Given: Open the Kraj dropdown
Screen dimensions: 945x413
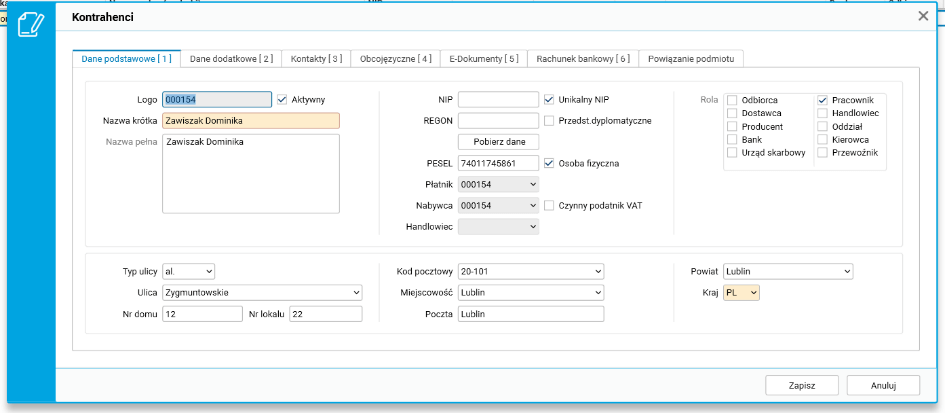Looking at the screenshot, I should pos(741,293).
